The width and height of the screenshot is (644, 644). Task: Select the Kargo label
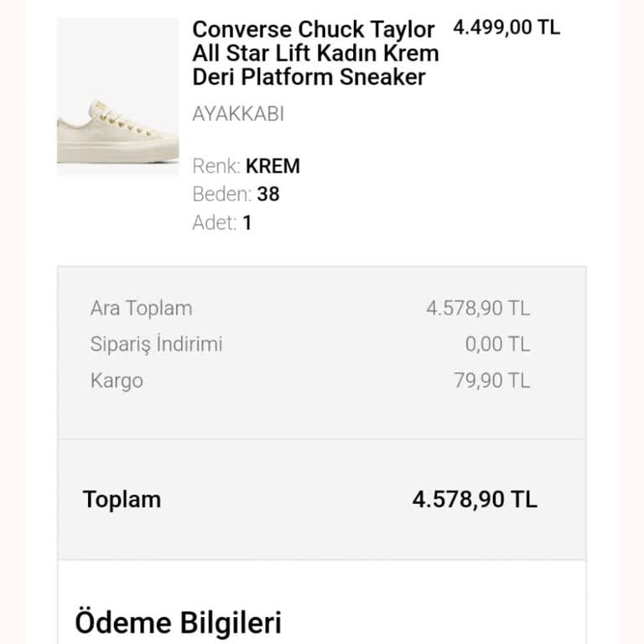pyautogui.click(x=117, y=381)
